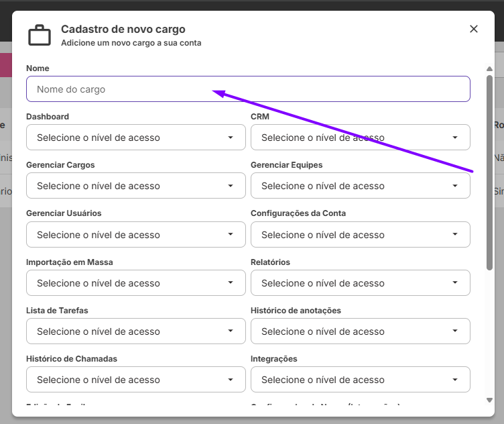504x424 pixels.
Task: Open the Relatórios access level dropdown
Action: [361, 282]
